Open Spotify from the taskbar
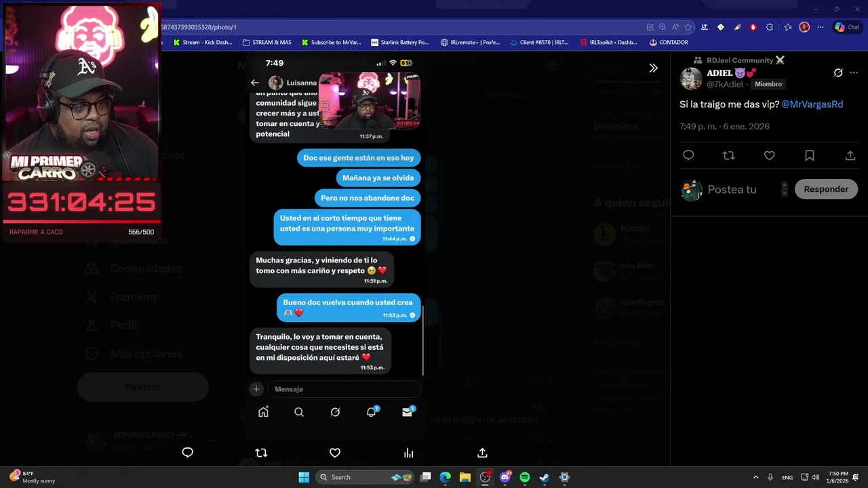 [525, 477]
